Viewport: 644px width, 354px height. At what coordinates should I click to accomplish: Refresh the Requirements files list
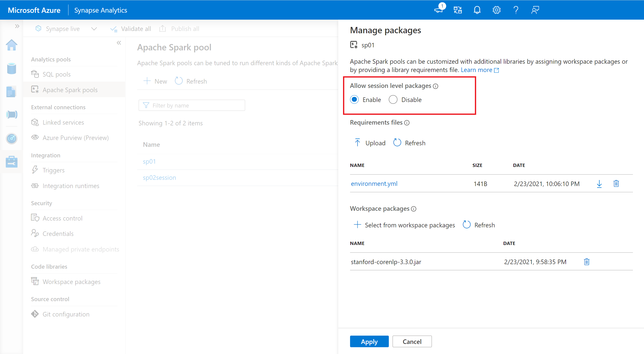(x=409, y=143)
